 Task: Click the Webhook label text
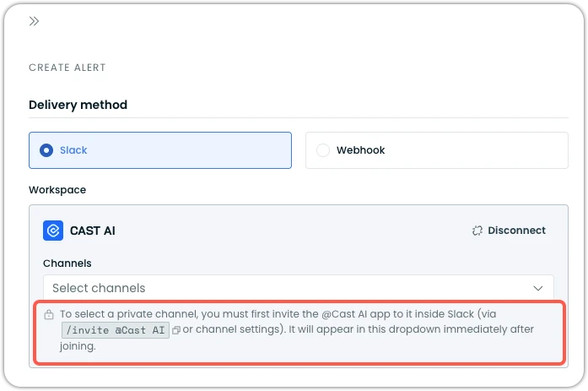(x=361, y=150)
